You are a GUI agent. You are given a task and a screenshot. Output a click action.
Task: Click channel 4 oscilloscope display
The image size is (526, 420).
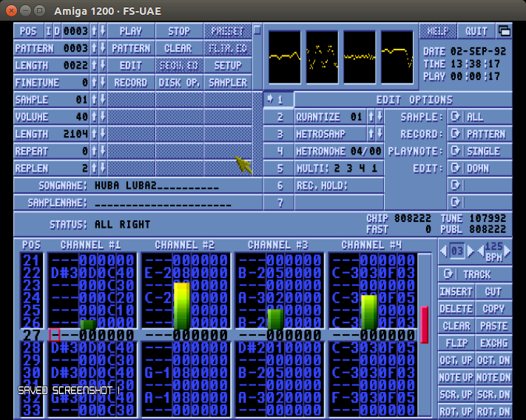click(x=397, y=57)
